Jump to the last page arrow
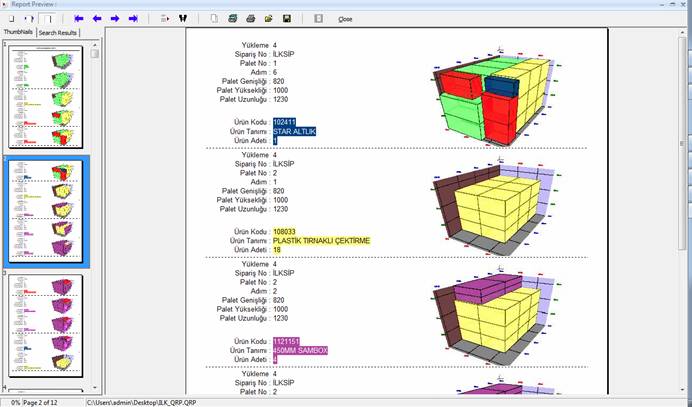 133,18
